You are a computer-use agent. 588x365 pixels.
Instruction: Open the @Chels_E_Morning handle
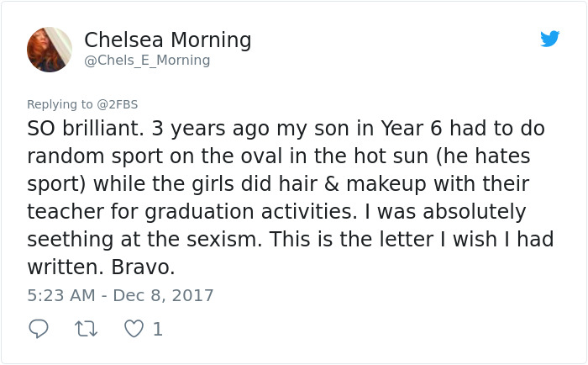(x=148, y=61)
